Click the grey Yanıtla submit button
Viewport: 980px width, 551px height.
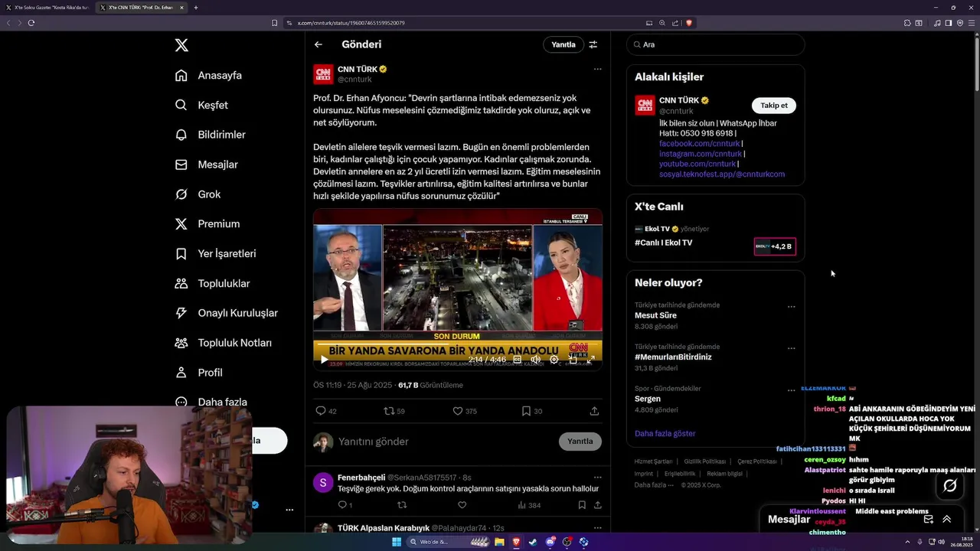[580, 442]
